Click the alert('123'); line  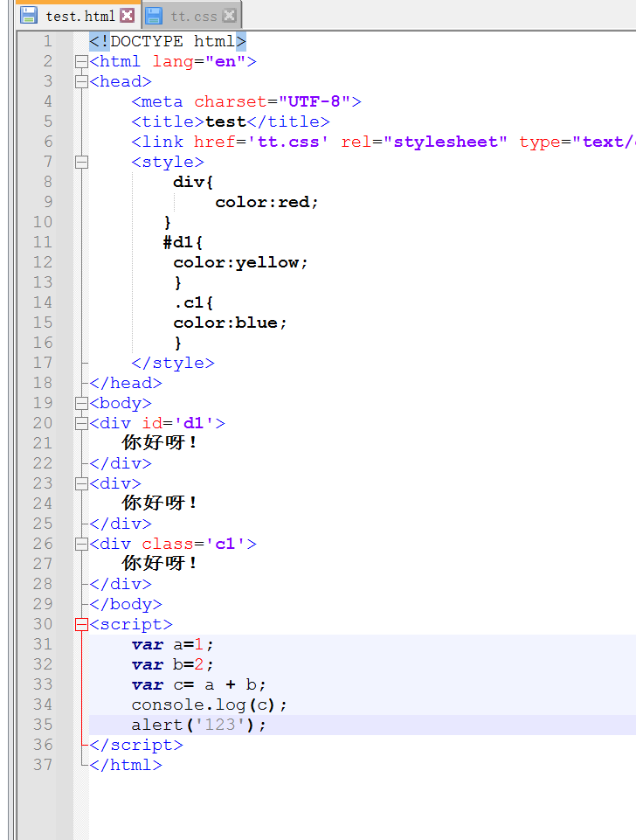click(198, 725)
